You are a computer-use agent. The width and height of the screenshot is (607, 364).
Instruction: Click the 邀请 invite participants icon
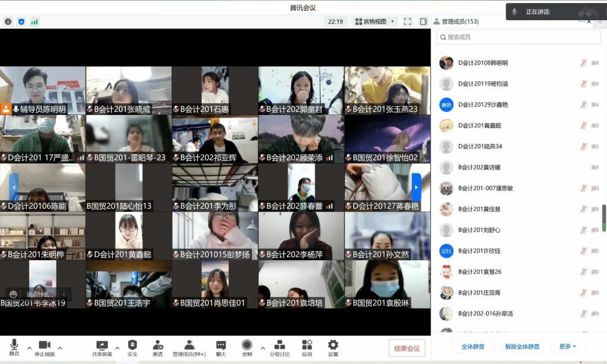(x=158, y=347)
